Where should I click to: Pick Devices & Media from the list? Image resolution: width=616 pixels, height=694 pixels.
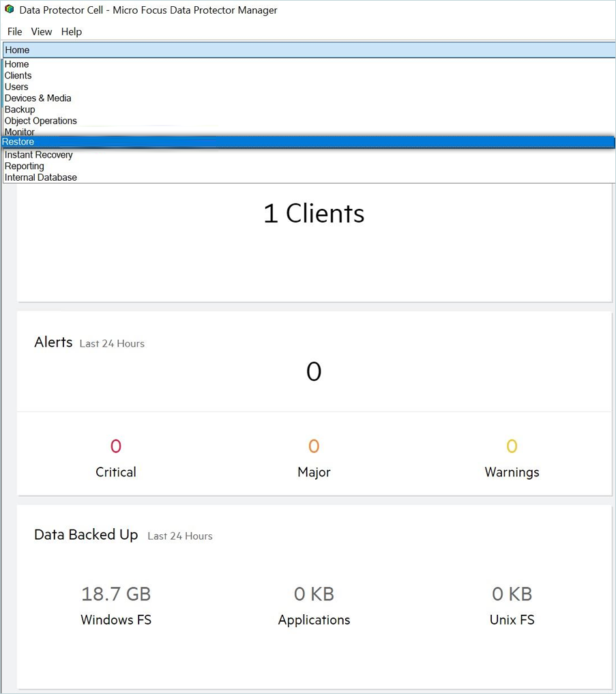click(38, 98)
